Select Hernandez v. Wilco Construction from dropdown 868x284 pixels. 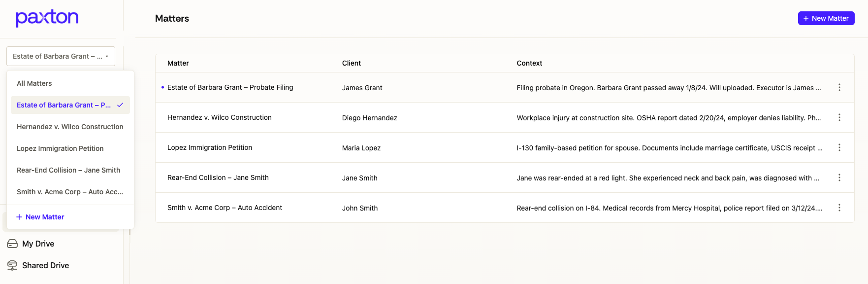point(70,127)
